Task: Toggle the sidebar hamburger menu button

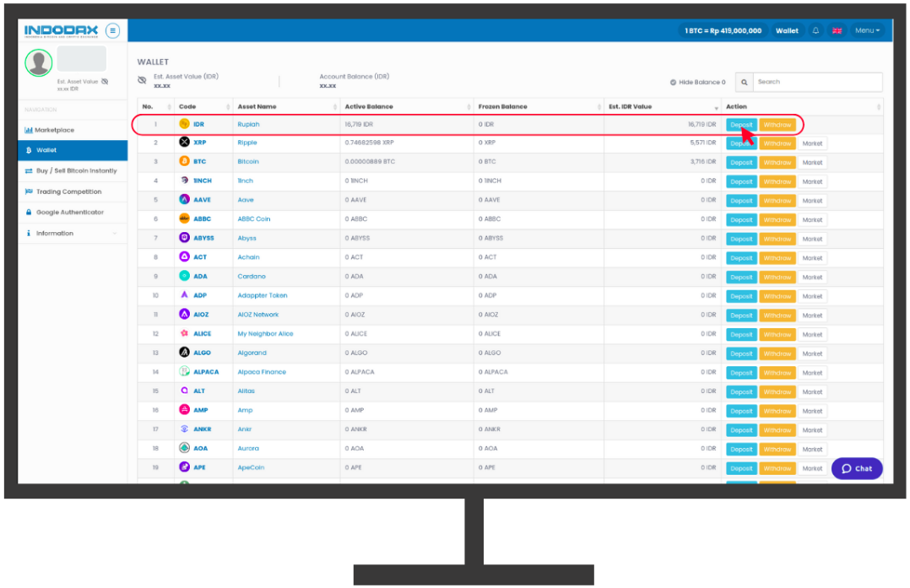Action: click(112, 30)
